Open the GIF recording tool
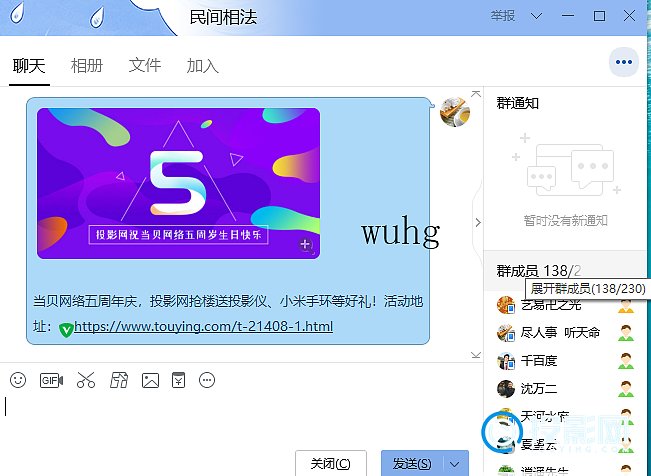Screen dimensions: 651x476 coord(51,380)
